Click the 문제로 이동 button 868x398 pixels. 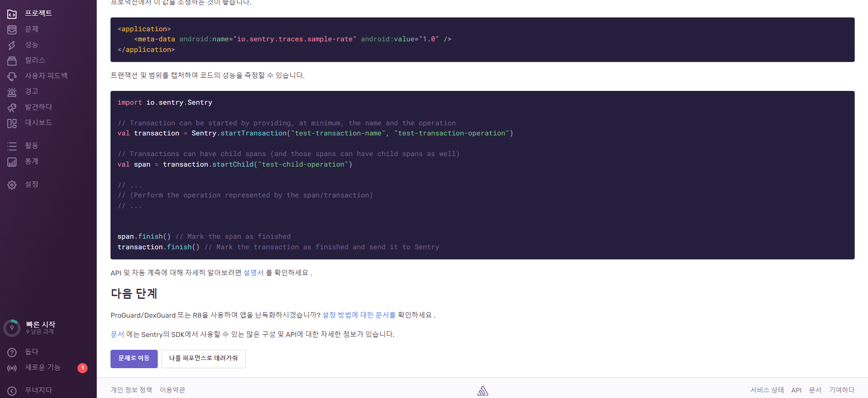pyautogui.click(x=134, y=359)
